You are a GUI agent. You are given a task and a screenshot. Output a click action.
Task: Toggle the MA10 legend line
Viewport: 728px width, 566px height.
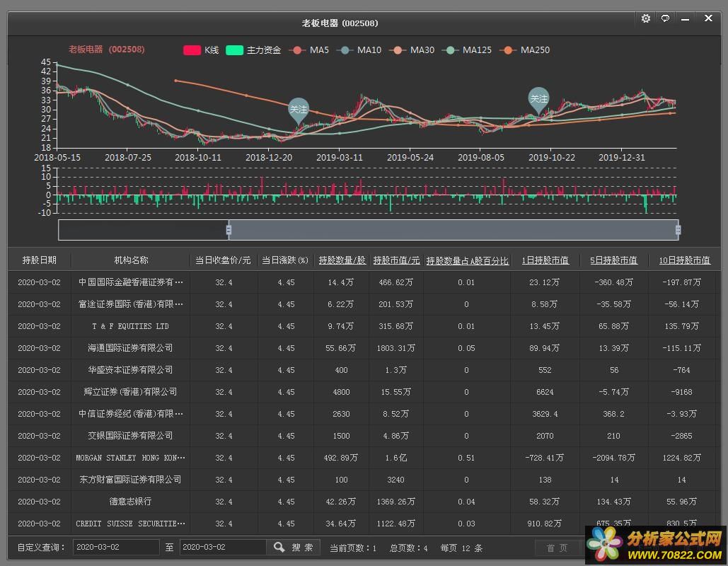pyautogui.click(x=359, y=50)
